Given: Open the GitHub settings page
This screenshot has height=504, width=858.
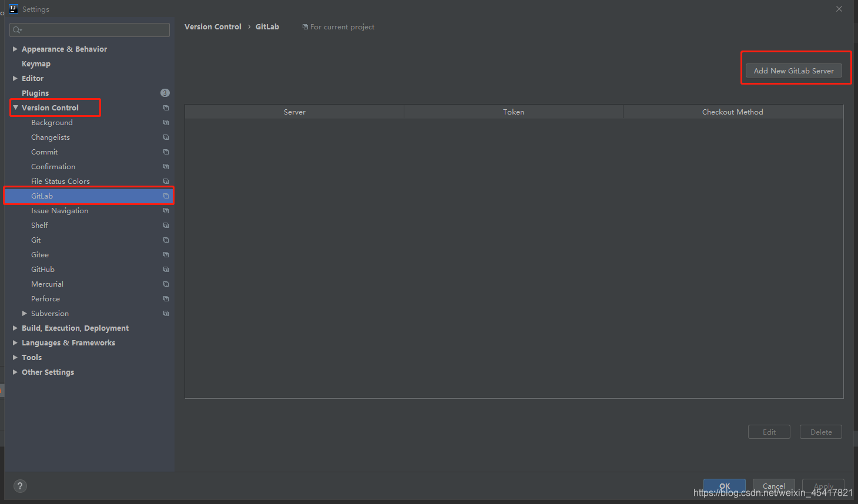Looking at the screenshot, I should (43, 270).
